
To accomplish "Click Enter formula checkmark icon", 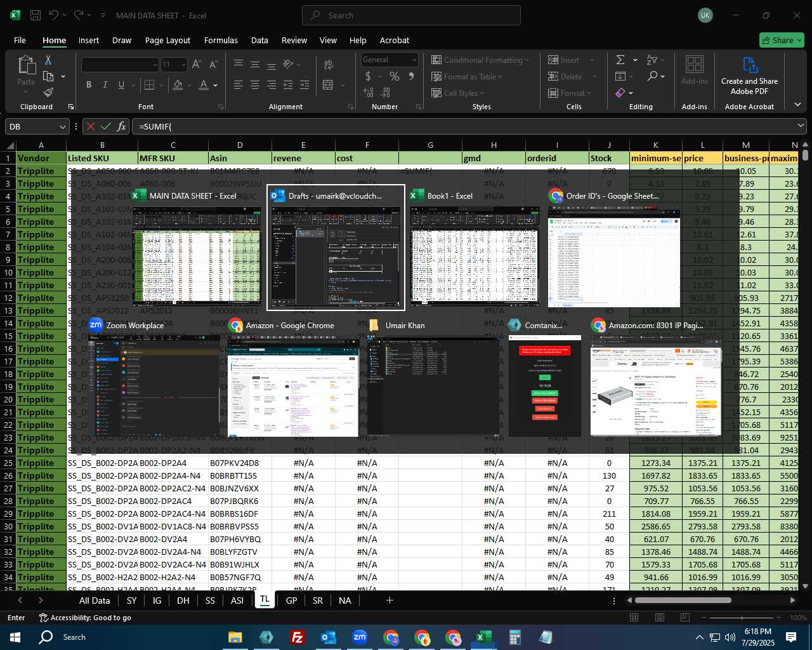I will (x=106, y=126).
